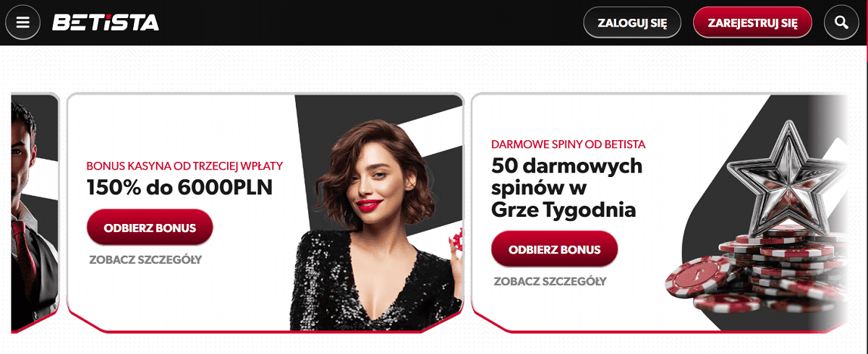Open the hamburger menu
This screenshot has width=868, height=354.
[22, 22]
